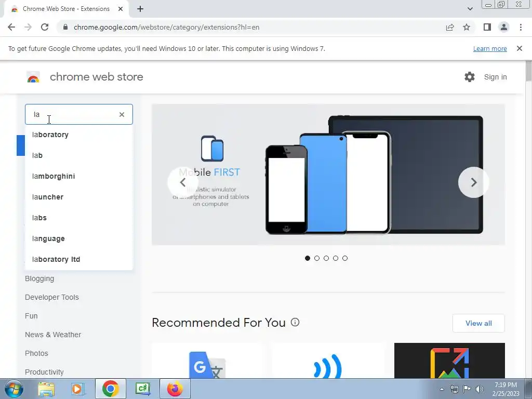
Task: Bookmark this tab with the star icon
Action: pyautogui.click(x=467, y=27)
